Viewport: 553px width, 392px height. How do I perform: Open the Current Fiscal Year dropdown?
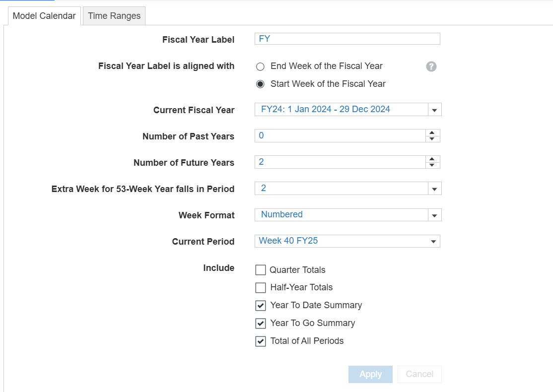(x=434, y=110)
